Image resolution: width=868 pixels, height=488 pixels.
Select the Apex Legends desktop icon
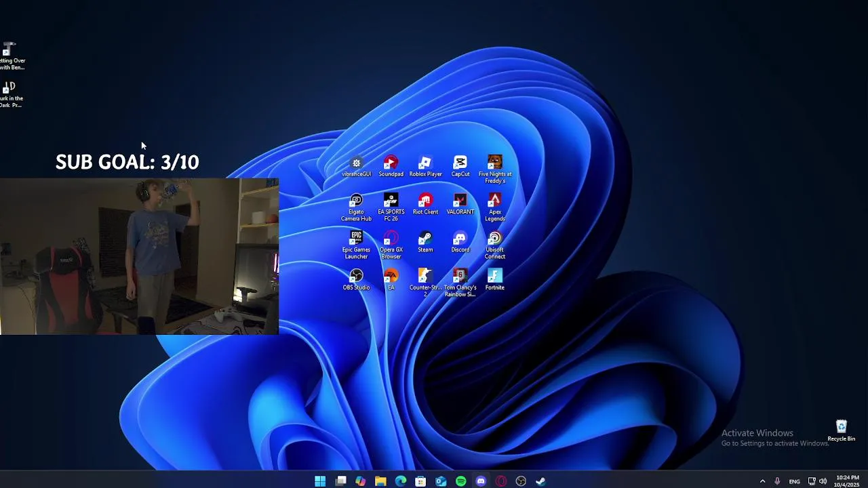495,207
